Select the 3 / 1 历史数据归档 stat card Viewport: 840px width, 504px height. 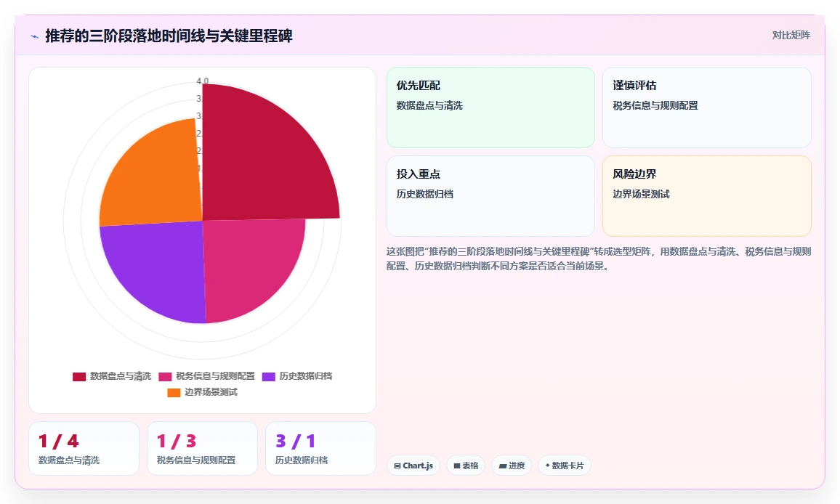[x=321, y=448]
